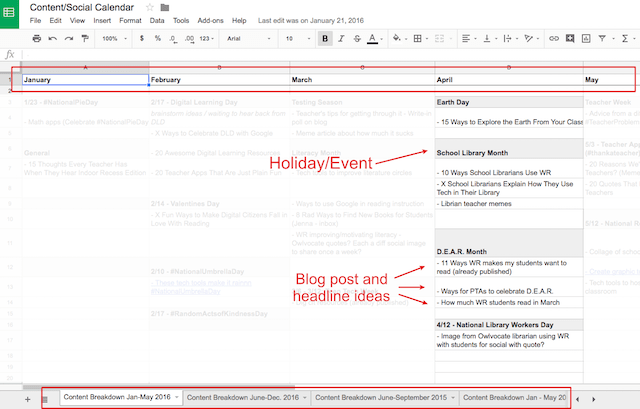Viewport: 640px width, 409px height.
Task: Toggle italic formatting
Action: tap(341, 39)
